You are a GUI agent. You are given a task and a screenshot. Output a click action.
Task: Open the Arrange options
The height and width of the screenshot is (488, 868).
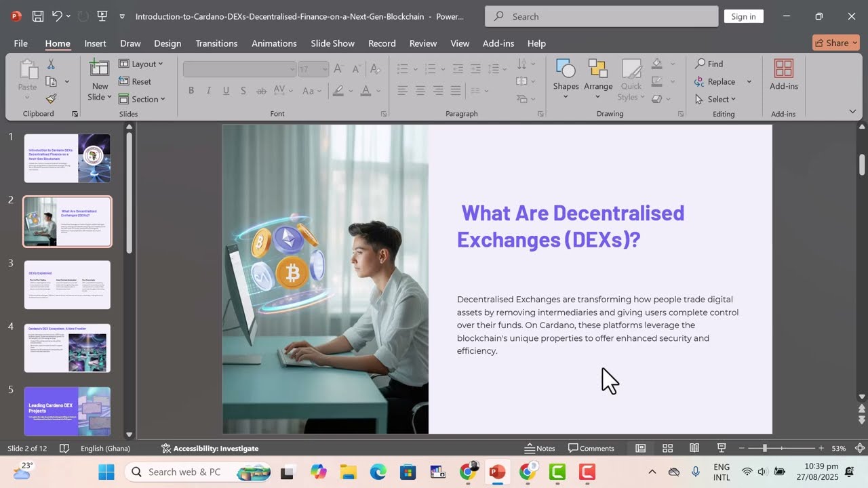click(x=598, y=79)
